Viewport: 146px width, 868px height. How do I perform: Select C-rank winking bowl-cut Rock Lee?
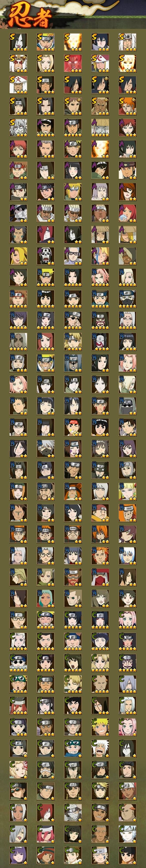[73, 705]
